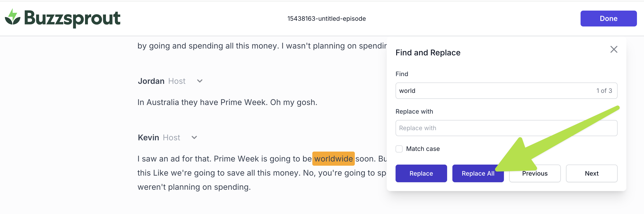The width and height of the screenshot is (644, 214).
Task: Enable the Match case checkbox
Action: click(399, 149)
